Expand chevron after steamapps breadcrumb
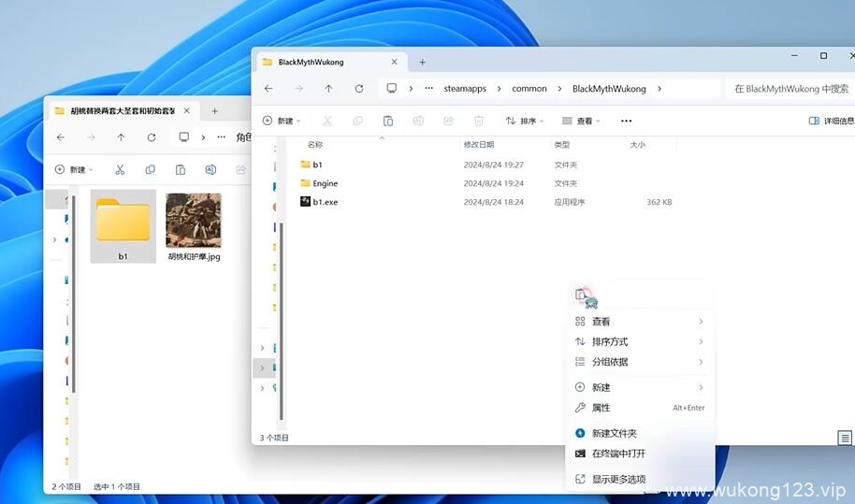855x504 pixels. [x=499, y=88]
